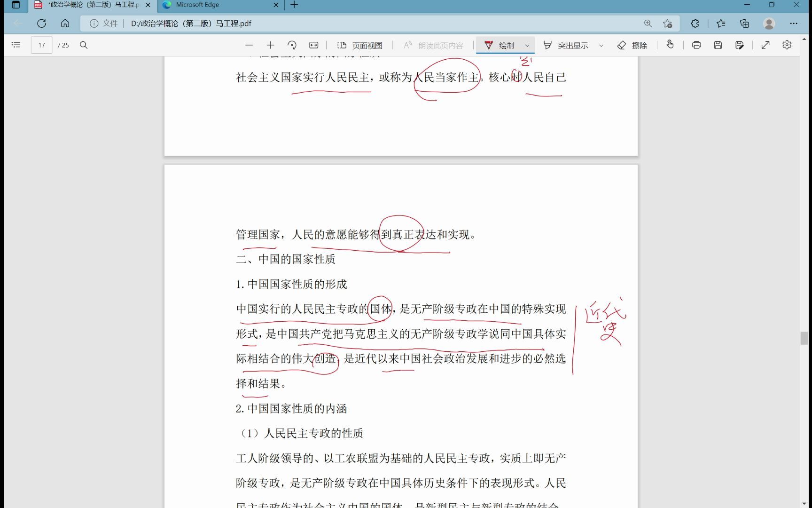Toggle touch writing hand icon
Screen dimensions: 812x508
670,45
